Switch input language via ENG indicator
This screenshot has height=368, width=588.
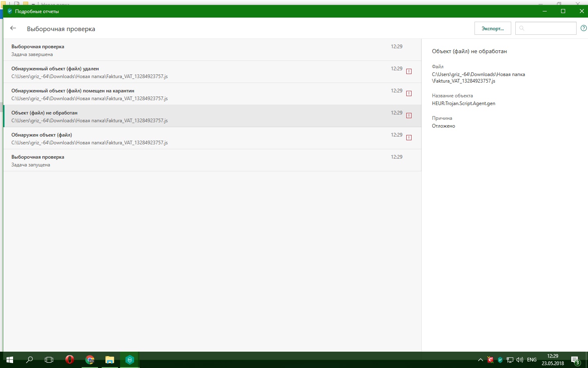tap(532, 360)
